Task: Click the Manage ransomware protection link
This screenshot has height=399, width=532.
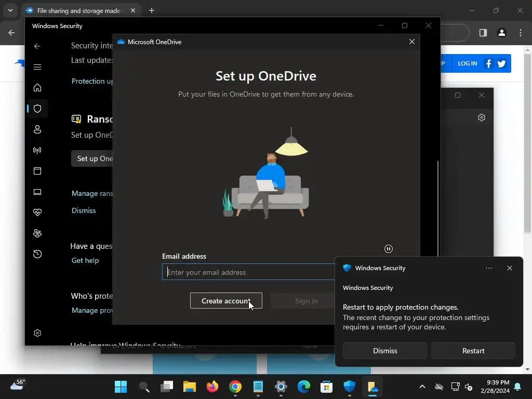Action: click(x=92, y=193)
